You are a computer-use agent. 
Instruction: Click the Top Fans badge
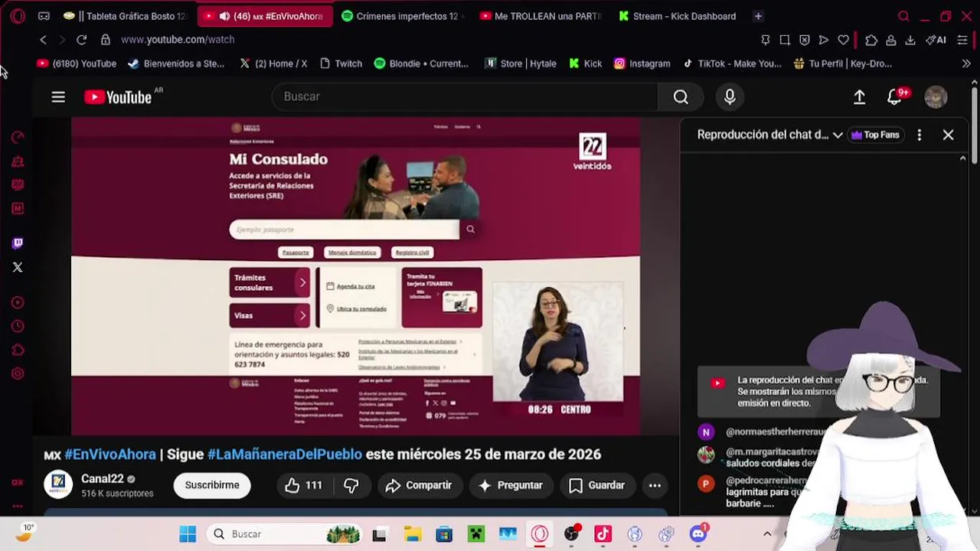coord(875,135)
